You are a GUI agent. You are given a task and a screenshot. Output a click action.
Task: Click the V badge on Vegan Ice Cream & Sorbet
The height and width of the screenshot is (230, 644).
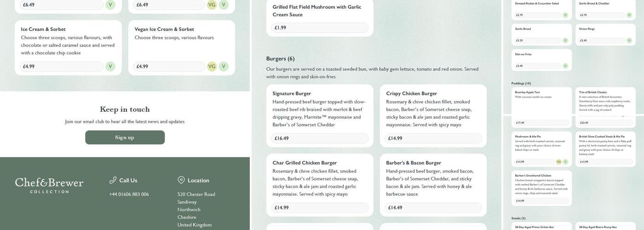pyautogui.click(x=224, y=67)
